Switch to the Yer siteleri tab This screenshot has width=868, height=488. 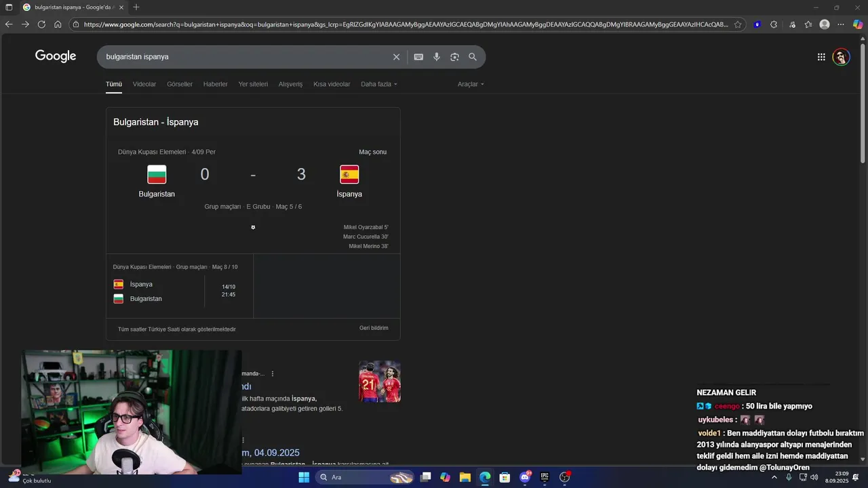point(253,84)
